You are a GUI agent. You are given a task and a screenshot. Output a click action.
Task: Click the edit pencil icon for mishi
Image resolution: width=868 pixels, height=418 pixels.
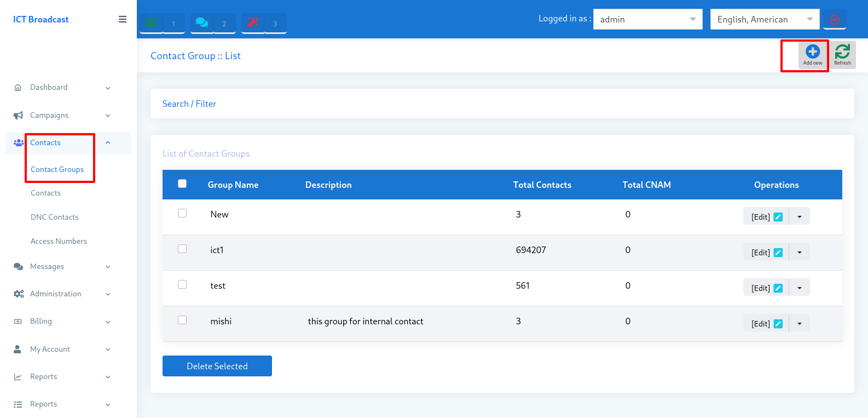[778, 324]
